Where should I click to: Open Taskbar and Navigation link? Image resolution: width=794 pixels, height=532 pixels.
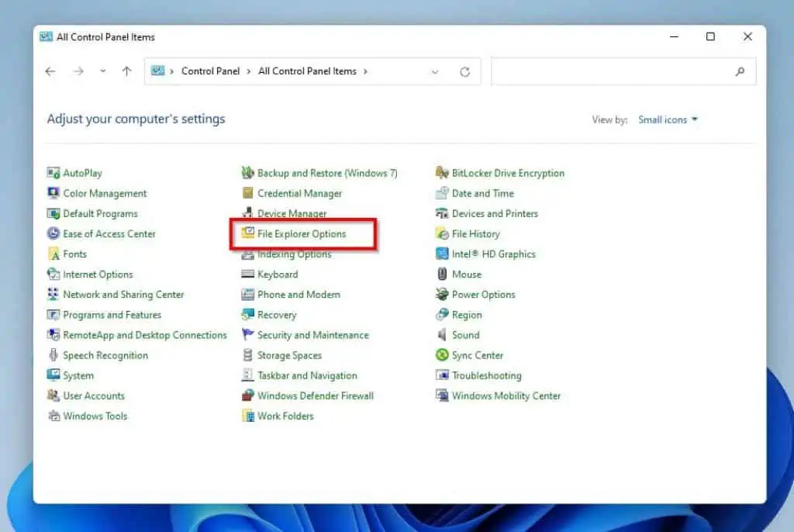click(307, 376)
